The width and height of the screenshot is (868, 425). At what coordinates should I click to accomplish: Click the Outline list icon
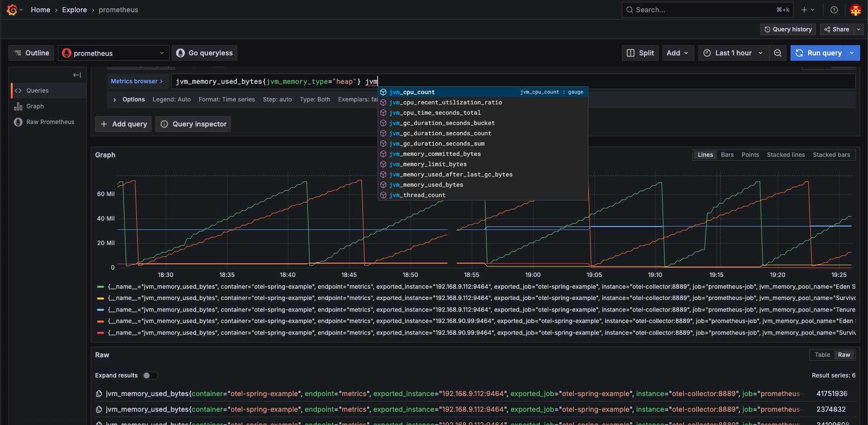[x=18, y=53]
